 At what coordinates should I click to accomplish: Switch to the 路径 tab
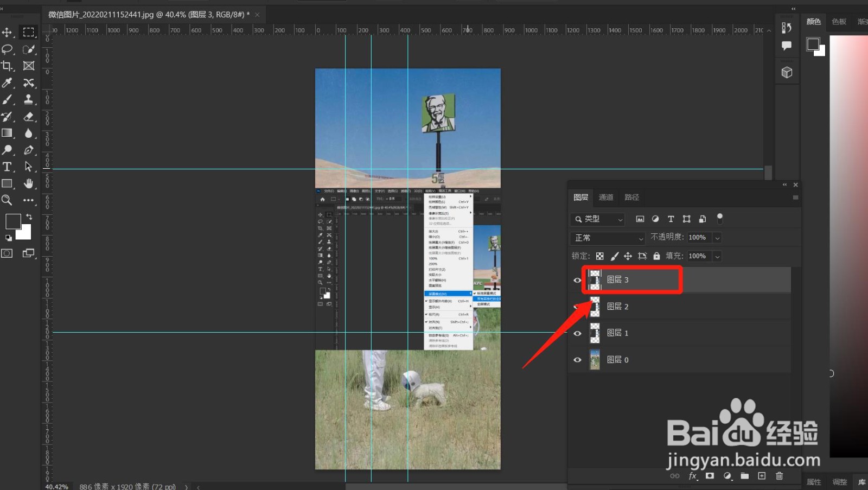click(x=632, y=198)
